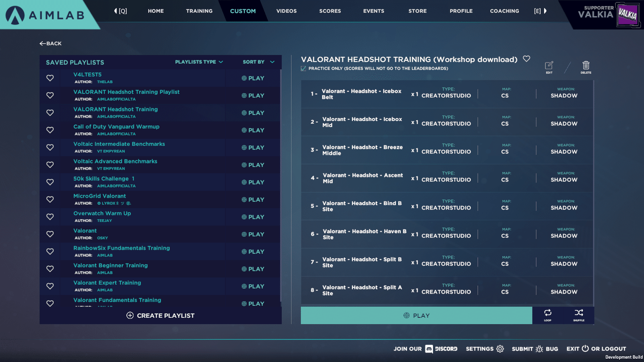Favorite Voltaic Advanced Benchmarks playlist
The height and width of the screenshot is (362, 644).
[x=50, y=165]
